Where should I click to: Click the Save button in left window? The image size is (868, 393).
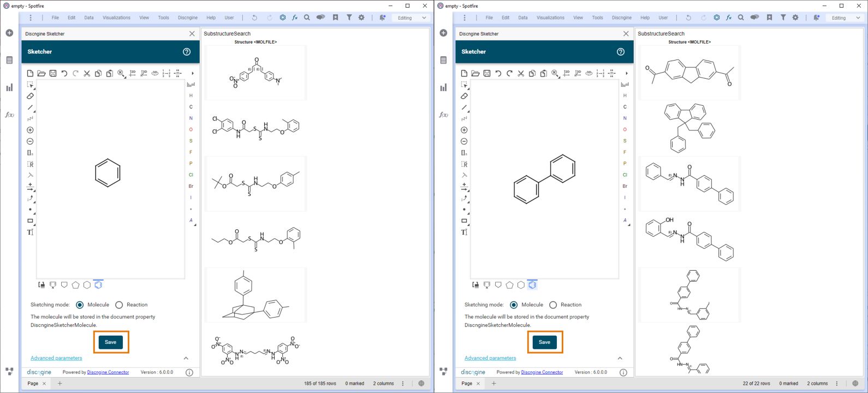pos(111,342)
